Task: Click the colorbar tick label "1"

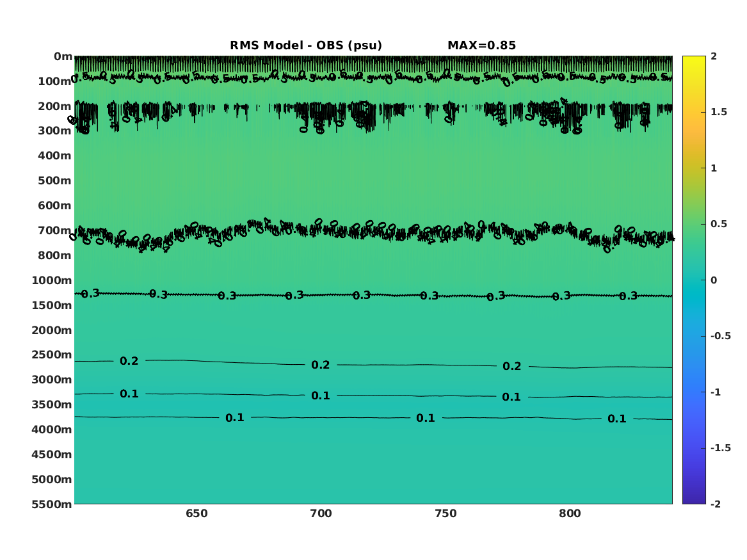Action: click(714, 168)
